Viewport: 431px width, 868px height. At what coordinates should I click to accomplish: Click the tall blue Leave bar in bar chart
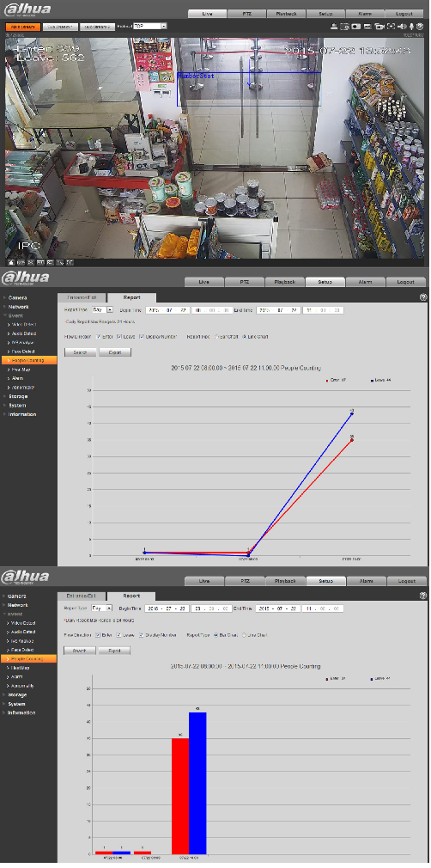(x=197, y=783)
